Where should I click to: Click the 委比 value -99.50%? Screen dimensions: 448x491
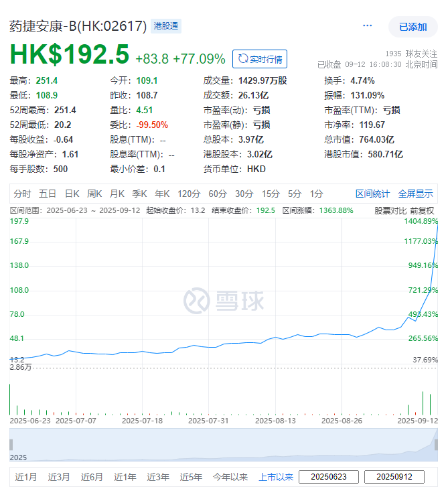point(152,125)
